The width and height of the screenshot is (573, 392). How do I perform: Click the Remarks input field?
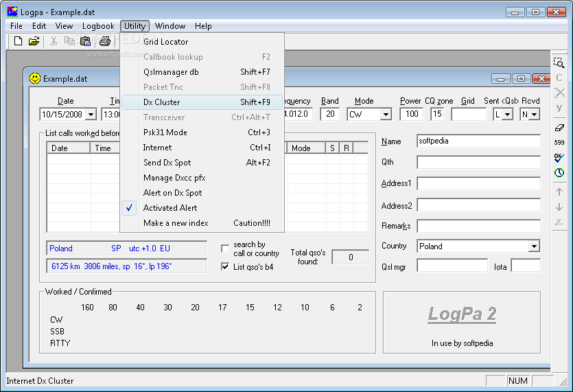pos(478,226)
